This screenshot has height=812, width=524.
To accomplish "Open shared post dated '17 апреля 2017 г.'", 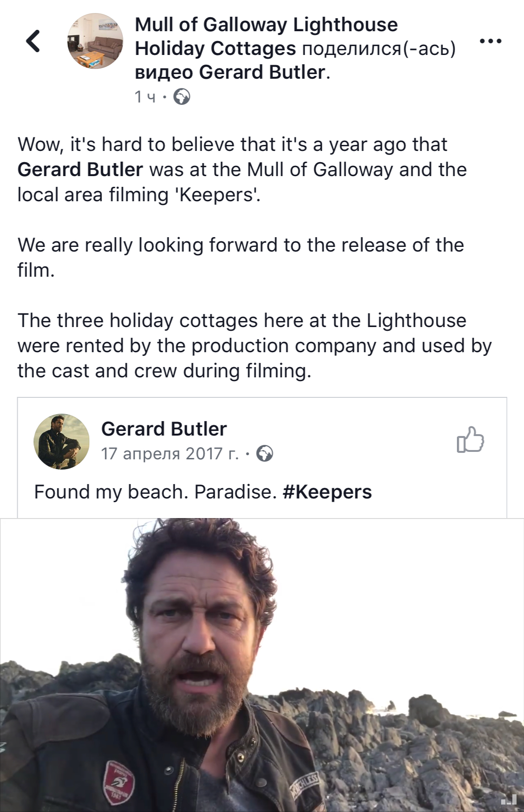I will [170, 453].
